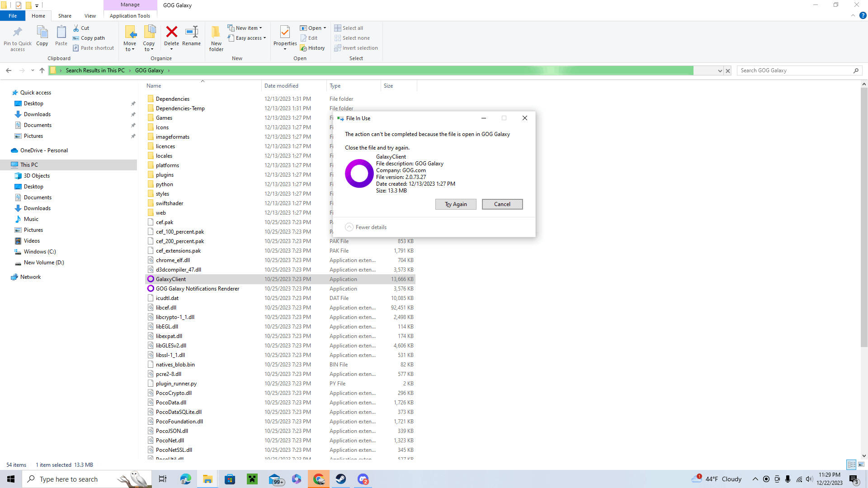The height and width of the screenshot is (488, 868).
Task: Open the Application Tools tab
Action: click(130, 15)
